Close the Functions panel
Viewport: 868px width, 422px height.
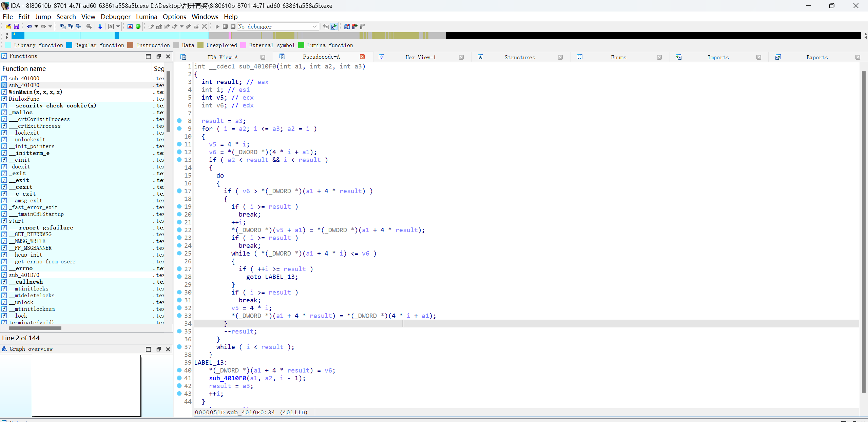pyautogui.click(x=168, y=56)
